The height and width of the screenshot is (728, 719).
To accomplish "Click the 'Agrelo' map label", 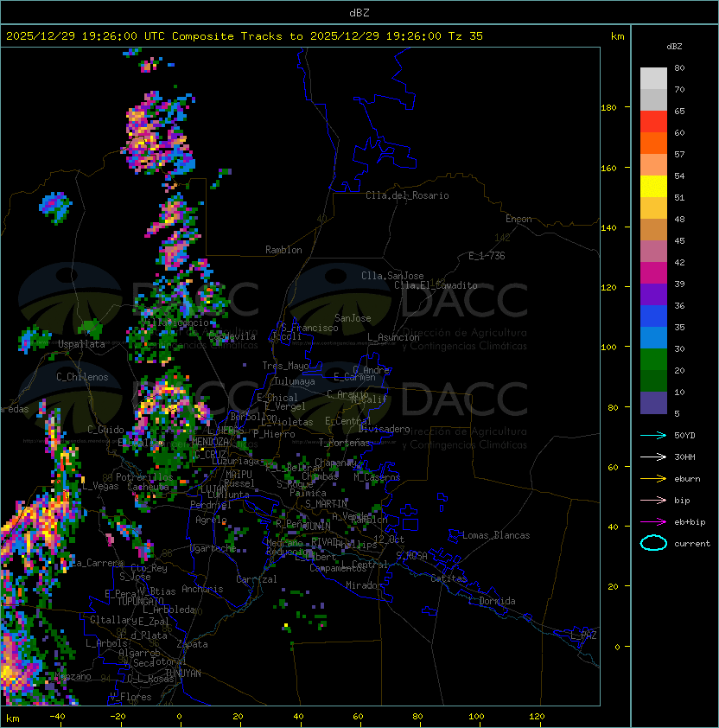I will pyautogui.click(x=211, y=520).
